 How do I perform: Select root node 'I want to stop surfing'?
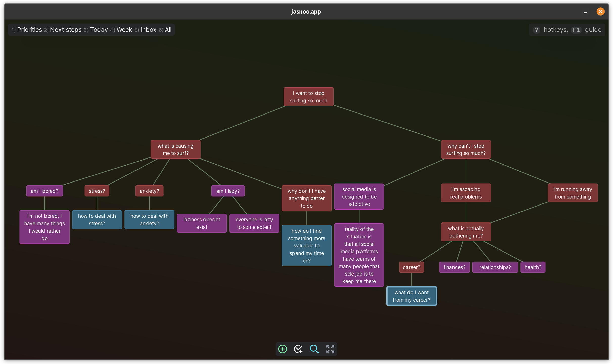click(308, 97)
